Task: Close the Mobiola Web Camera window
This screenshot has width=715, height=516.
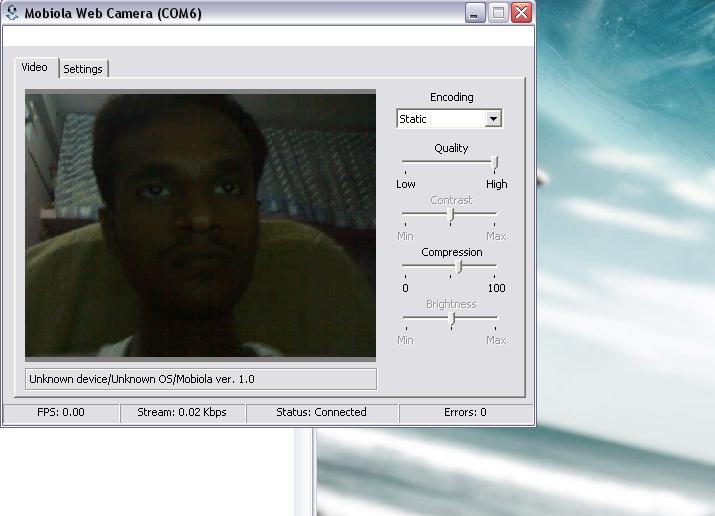Action: click(x=522, y=13)
